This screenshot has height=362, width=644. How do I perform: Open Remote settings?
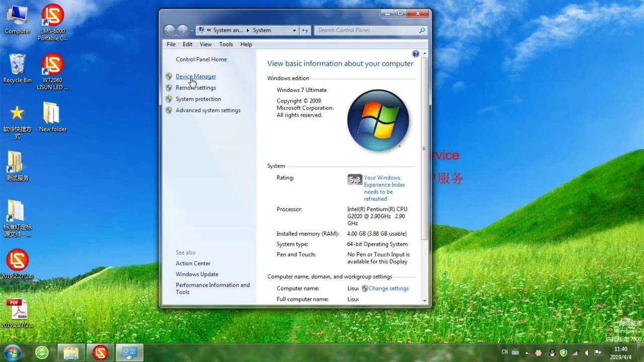[x=196, y=87]
